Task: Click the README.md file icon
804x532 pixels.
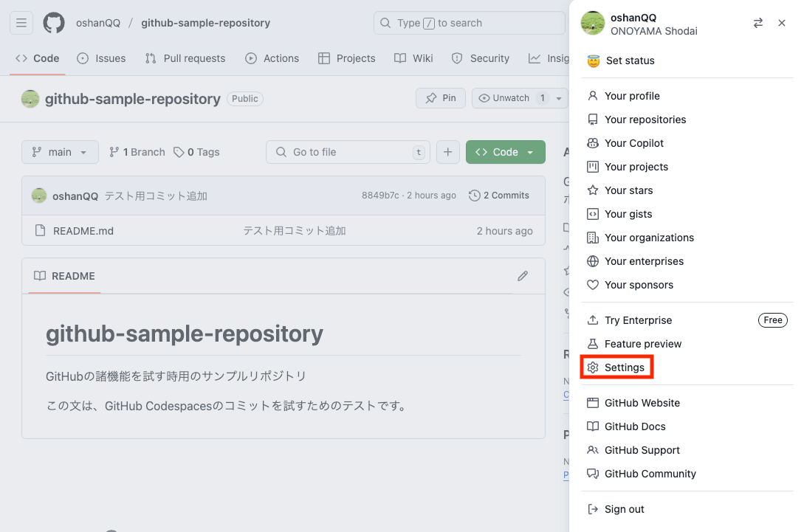Action: coord(40,231)
